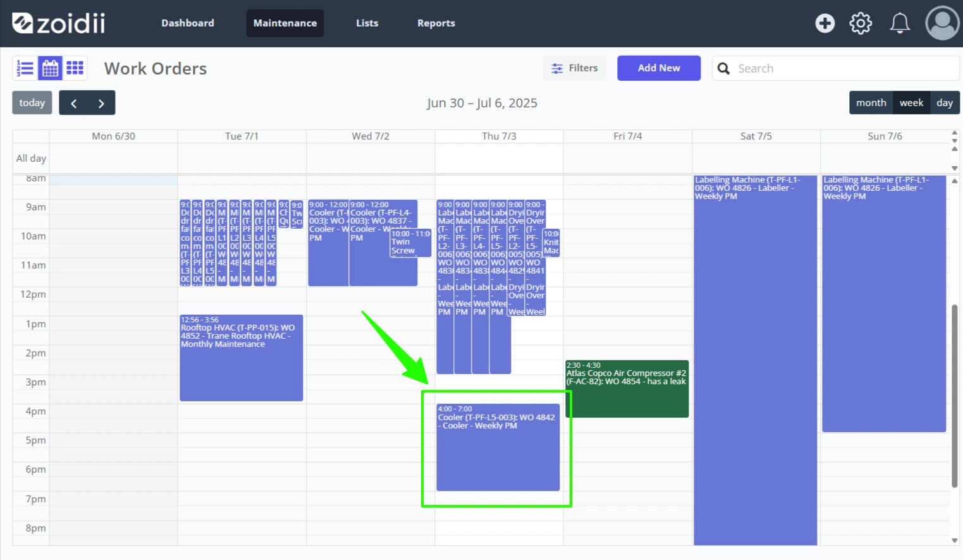This screenshot has width=963, height=560.
Task: Switch to list view icon
Action: click(25, 68)
